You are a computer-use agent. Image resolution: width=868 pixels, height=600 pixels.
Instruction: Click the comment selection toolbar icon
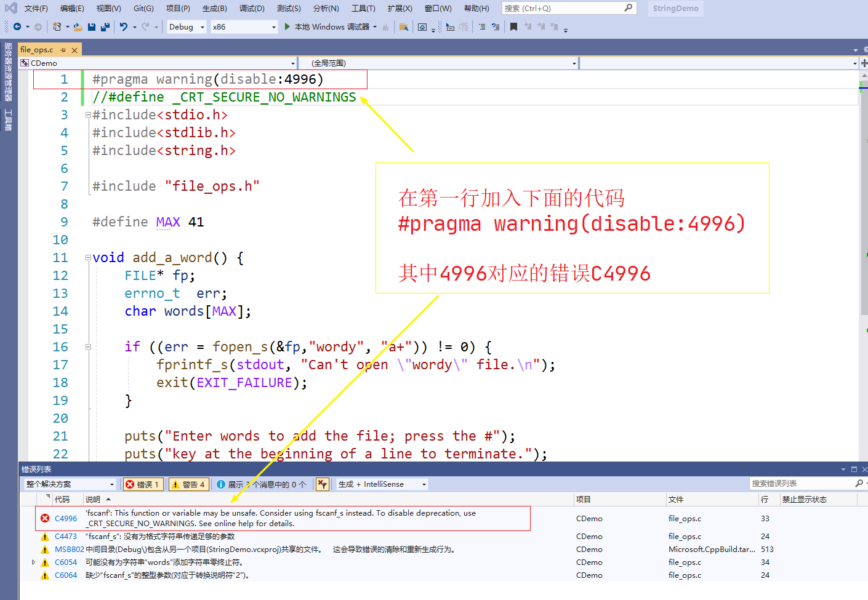point(482,26)
